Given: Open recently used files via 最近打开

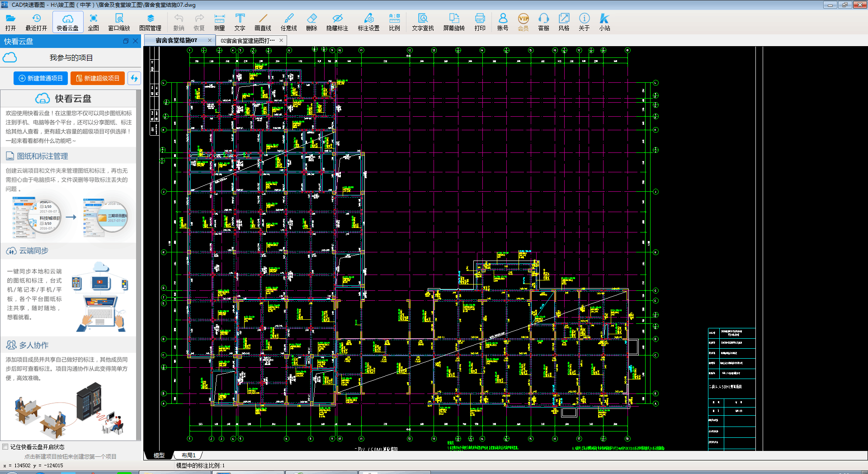Looking at the screenshot, I should tap(36, 22).
